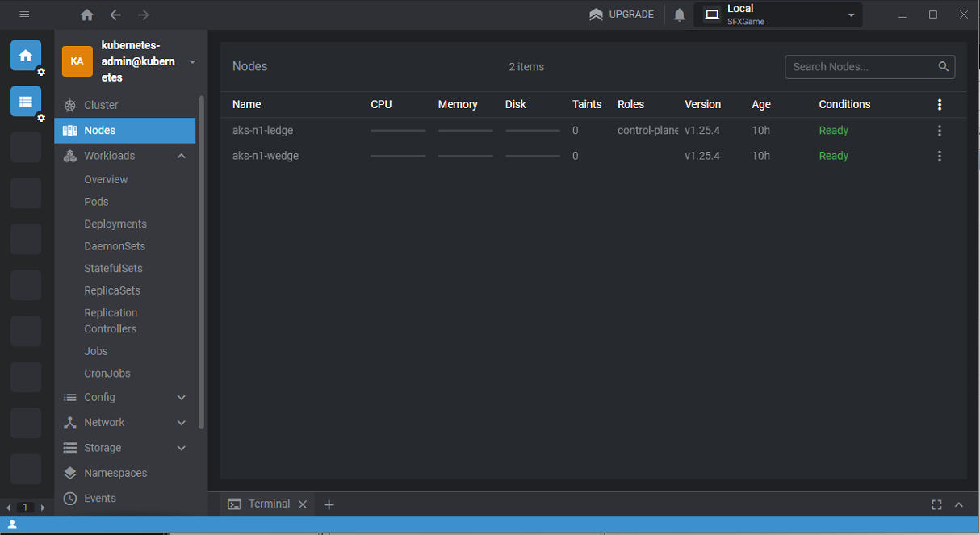Image resolution: width=980 pixels, height=535 pixels.
Task: Navigate back using the left arrow icon
Action: pyautogui.click(x=115, y=15)
